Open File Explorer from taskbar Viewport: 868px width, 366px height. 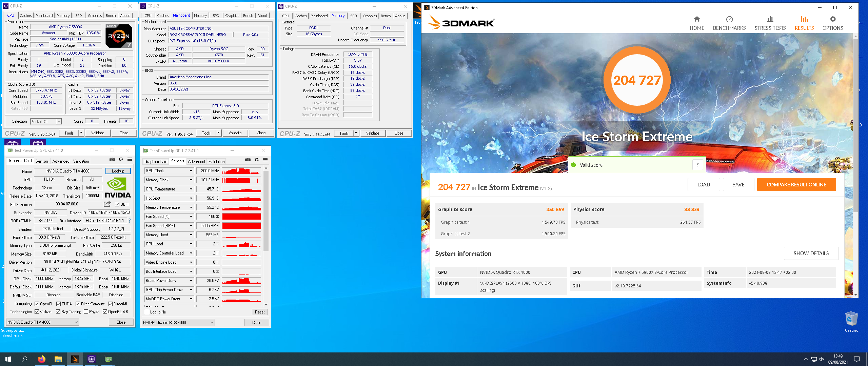coord(58,359)
